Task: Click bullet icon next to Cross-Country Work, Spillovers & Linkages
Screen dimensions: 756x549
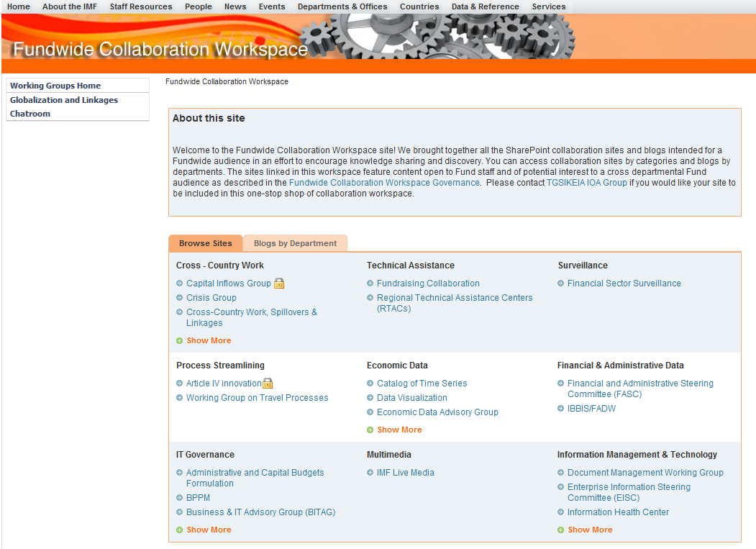Action: (179, 312)
